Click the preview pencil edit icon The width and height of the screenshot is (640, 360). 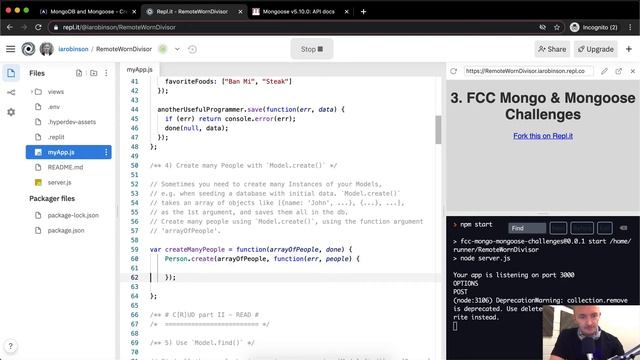pos(604,71)
